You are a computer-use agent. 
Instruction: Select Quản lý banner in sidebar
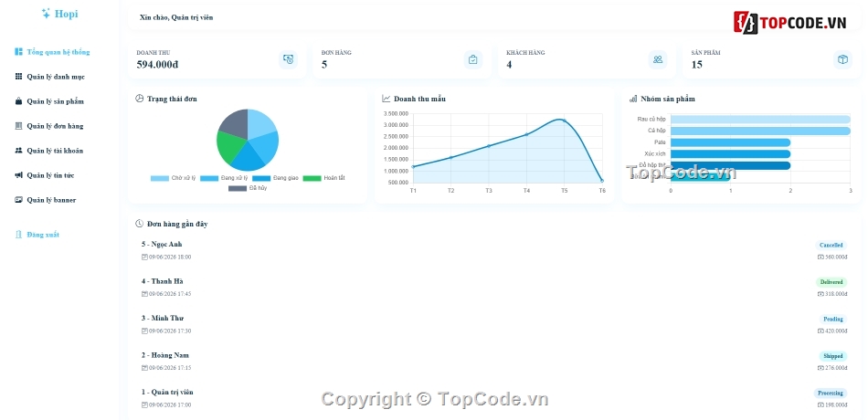pos(46,200)
